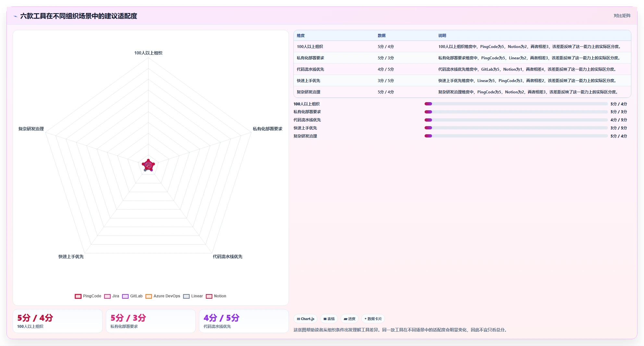Click the description about 100人以上组织维度中

click(529, 47)
